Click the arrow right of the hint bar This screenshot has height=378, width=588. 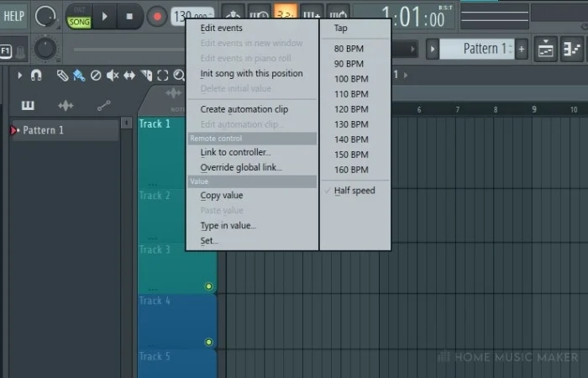[x=413, y=49]
